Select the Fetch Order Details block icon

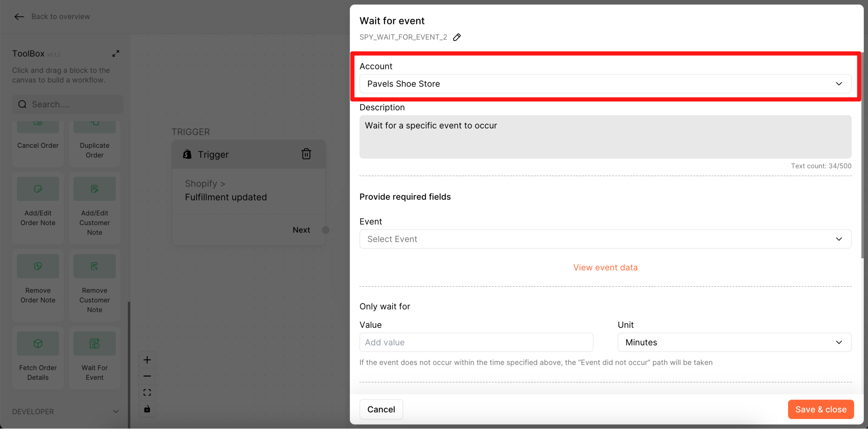(38, 343)
